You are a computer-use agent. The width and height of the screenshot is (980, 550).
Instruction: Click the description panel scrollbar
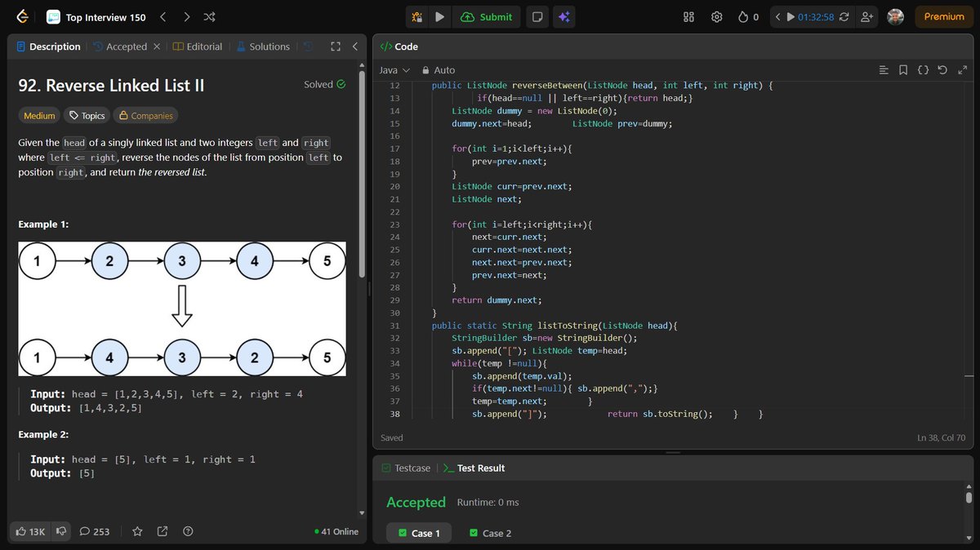click(x=363, y=174)
